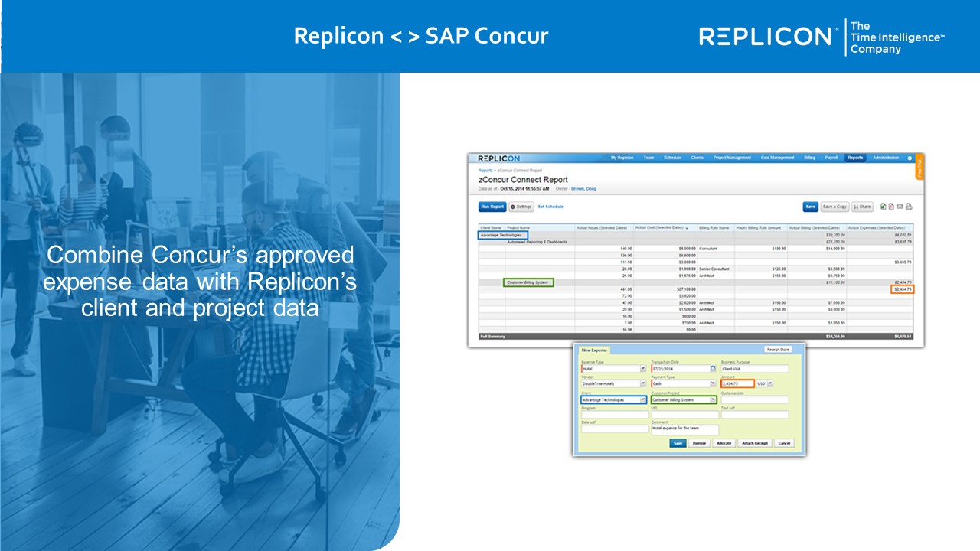This screenshot has width=980, height=551.
Task: Select the New Expense tab
Action: tap(594, 350)
